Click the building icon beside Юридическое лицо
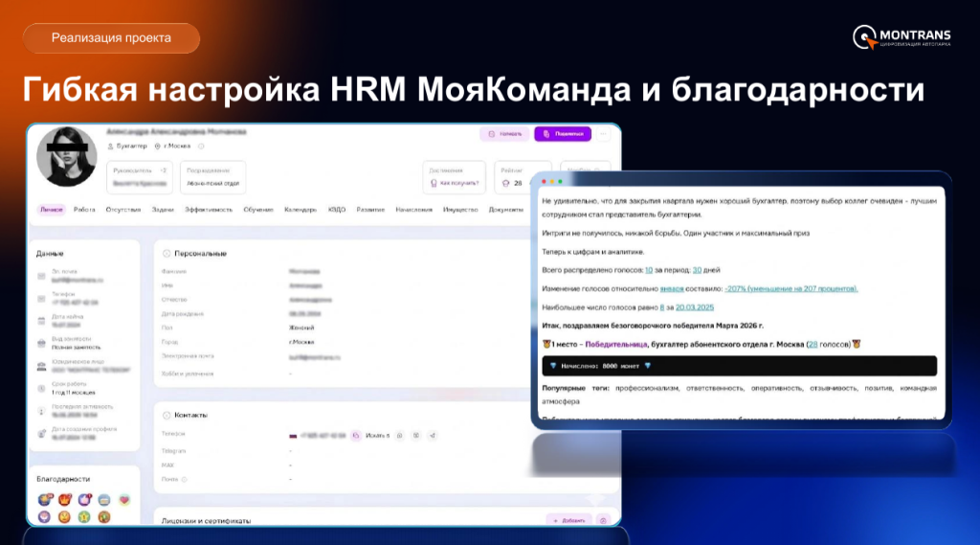The image size is (980, 545). [x=41, y=366]
